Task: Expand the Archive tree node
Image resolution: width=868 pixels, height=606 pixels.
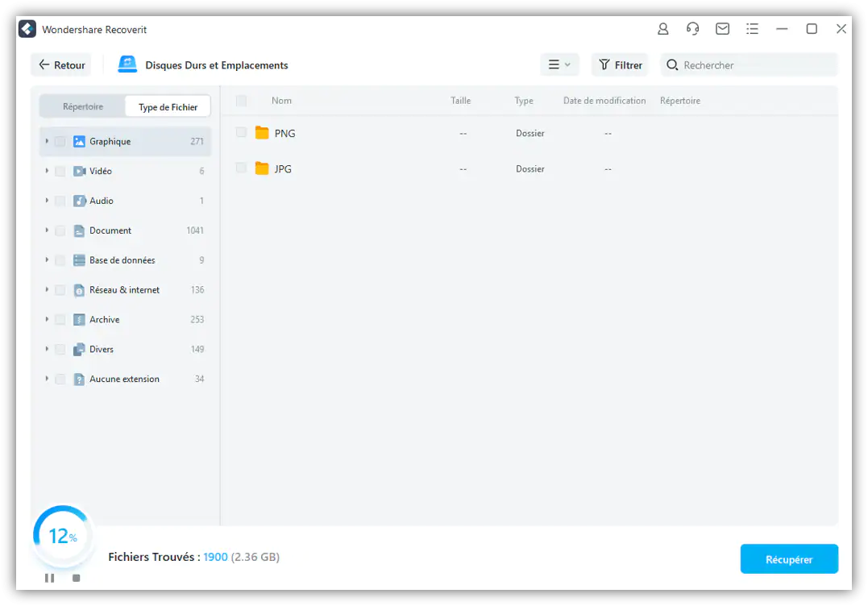Action: pos(47,320)
